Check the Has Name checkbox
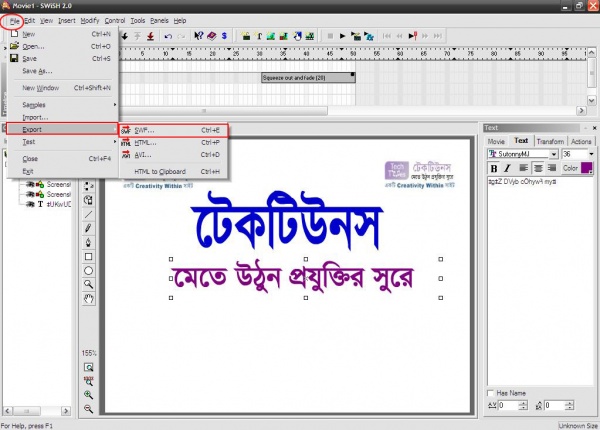 490,393
